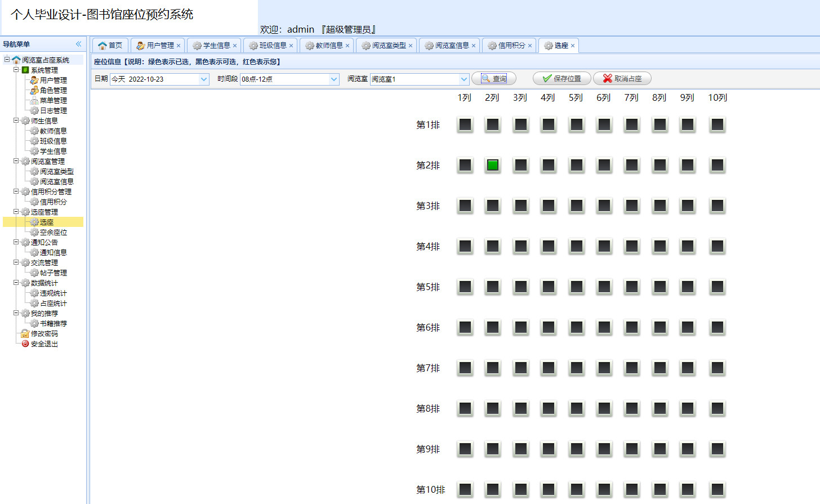Click the 5列 column header

coord(576,98)
